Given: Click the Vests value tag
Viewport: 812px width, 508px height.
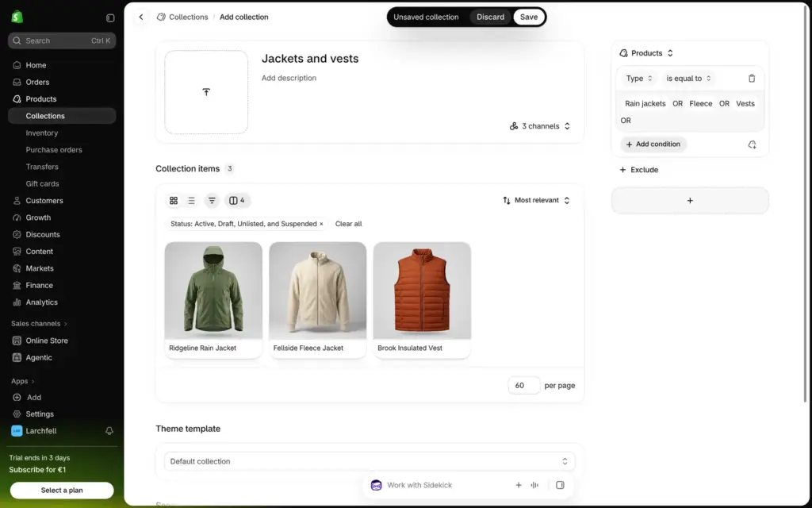Looking at the screenshot, I should (x=745, y=104).
